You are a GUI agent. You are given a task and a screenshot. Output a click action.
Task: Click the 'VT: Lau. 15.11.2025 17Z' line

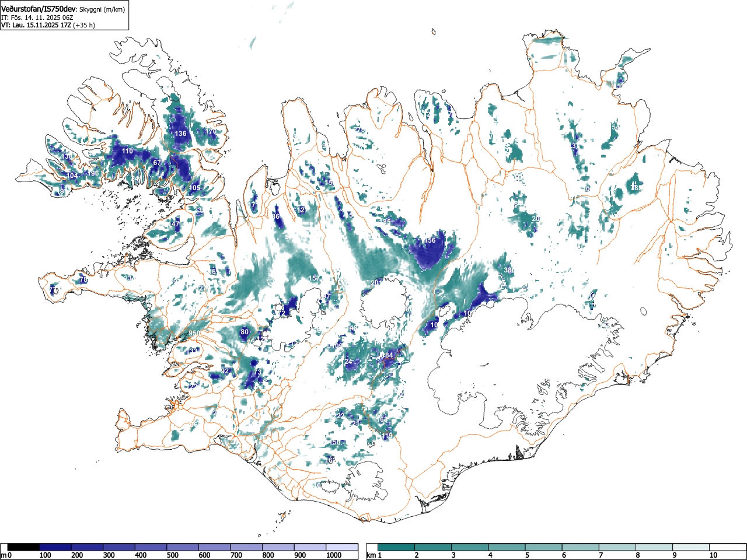coord(36,25)
